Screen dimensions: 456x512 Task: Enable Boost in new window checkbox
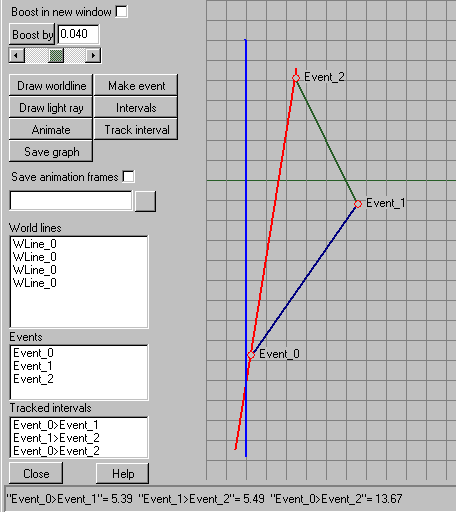click(x=121, y=12)
